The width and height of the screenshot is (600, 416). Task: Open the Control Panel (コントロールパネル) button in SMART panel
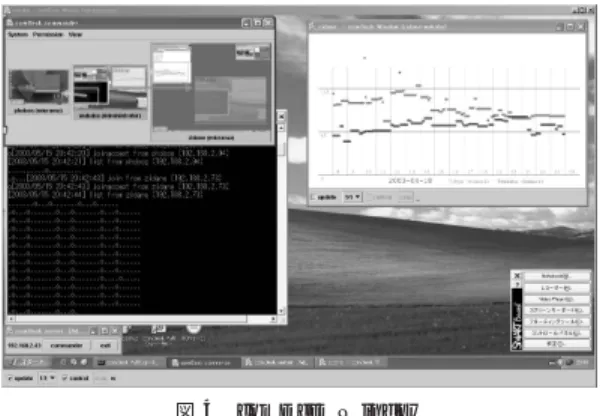(x=556, y=333)
